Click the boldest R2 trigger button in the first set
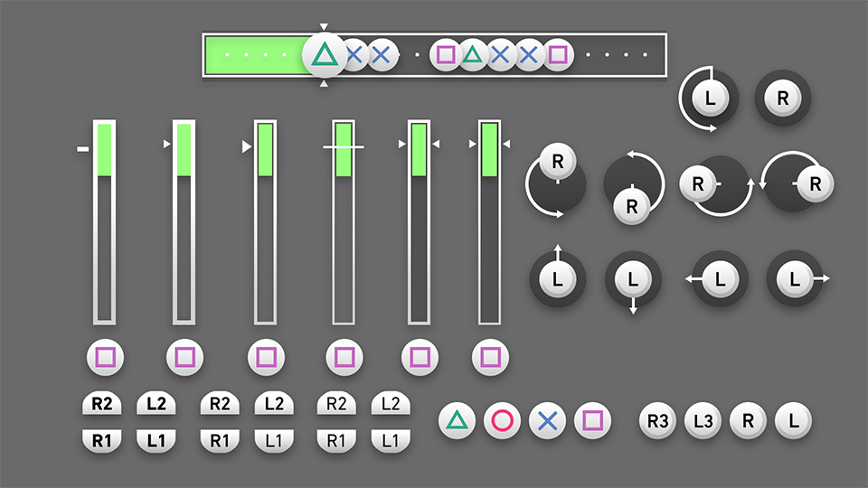The image size is (868, 488). pyautogui.click(x=102, y=403)
